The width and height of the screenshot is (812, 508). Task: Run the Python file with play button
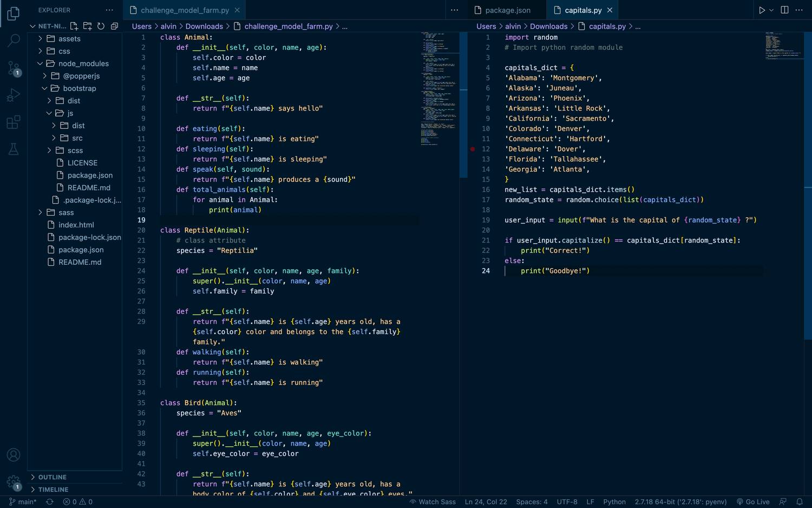click(x=762, y=10)
